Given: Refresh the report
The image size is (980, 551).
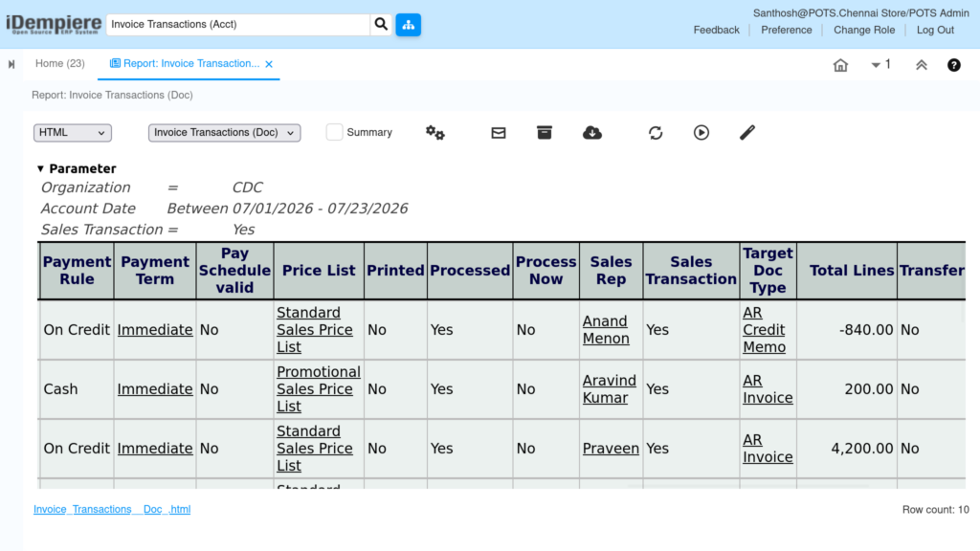Looking at the screenshot, I should [655, 132].
